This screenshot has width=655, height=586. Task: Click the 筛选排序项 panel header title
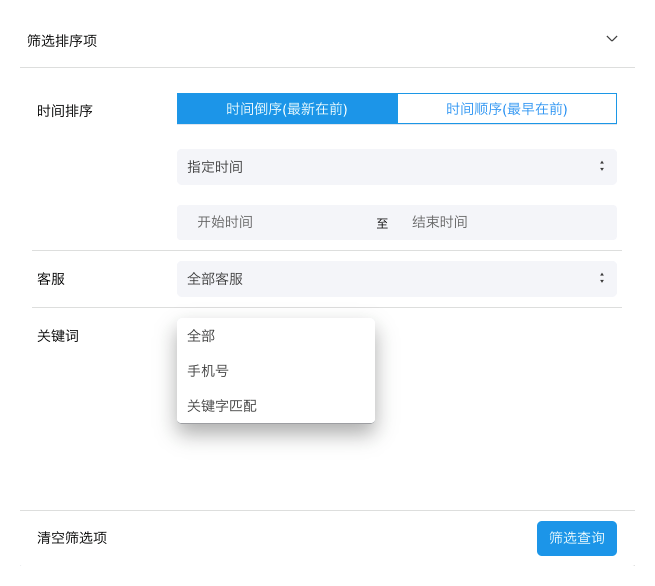tap(62, 41)
